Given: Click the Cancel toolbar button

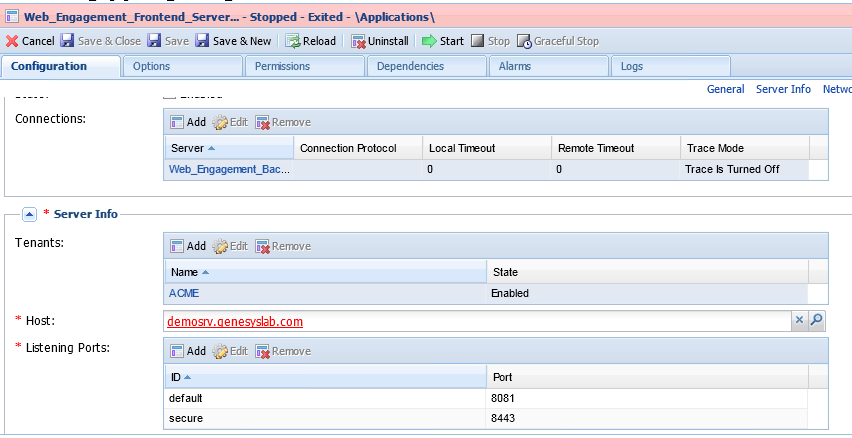Looking at the screenshot, I should (x=30, y=41).
